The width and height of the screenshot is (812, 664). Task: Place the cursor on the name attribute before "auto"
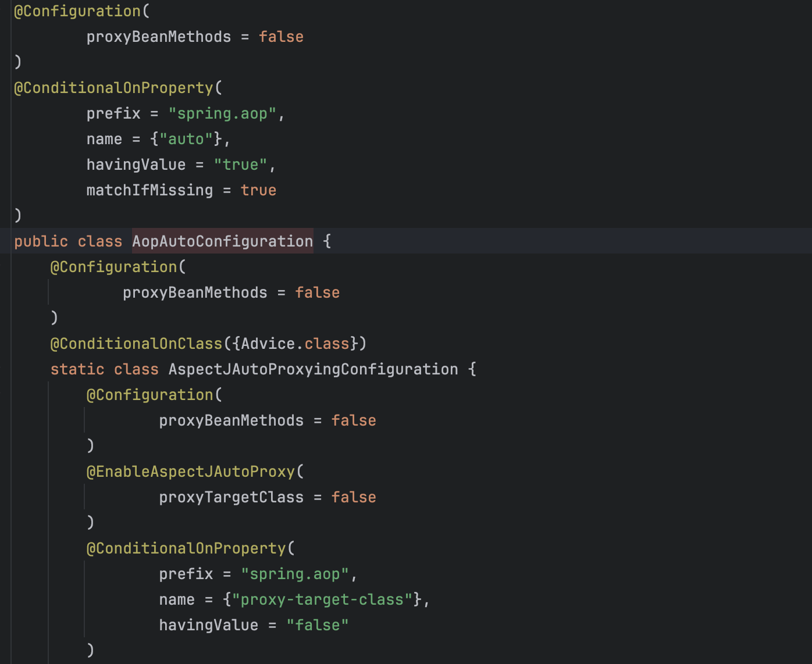[x=104, y=139]
